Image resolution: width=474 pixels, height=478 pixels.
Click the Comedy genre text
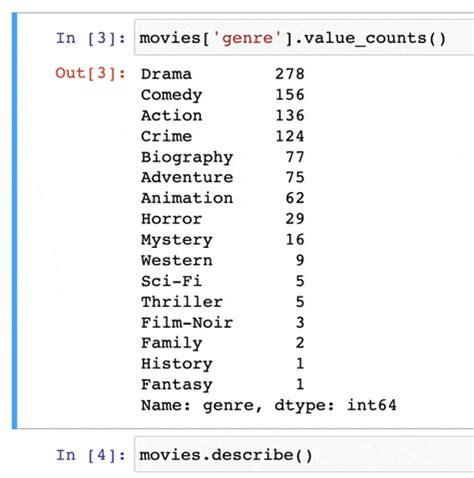click(x=171, y=95)
